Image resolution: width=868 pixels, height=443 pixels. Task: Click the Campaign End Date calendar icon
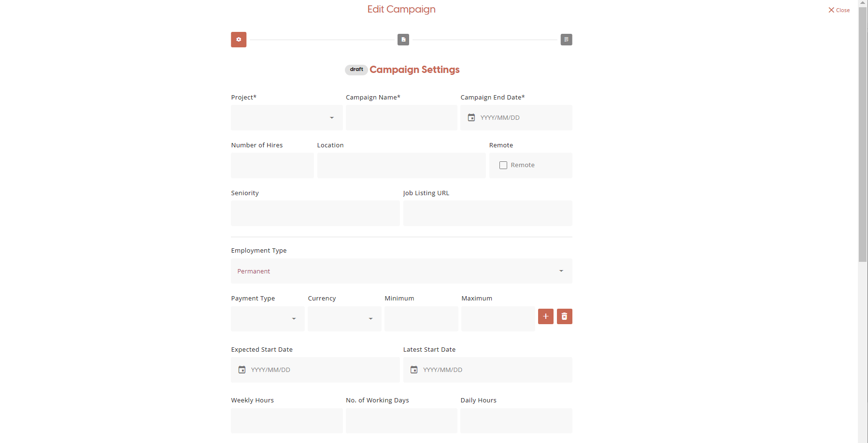click(x=471, y=118)
